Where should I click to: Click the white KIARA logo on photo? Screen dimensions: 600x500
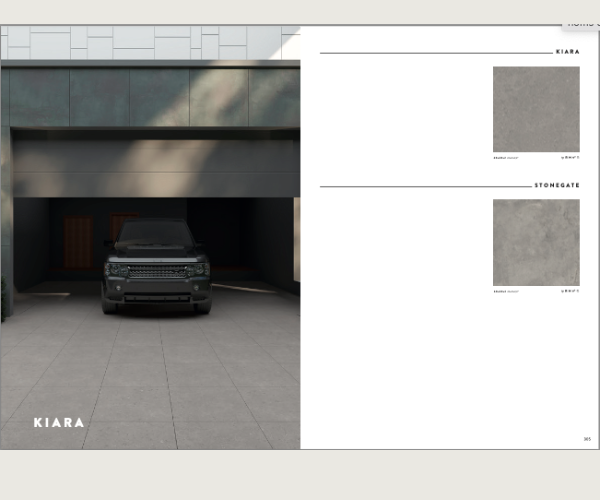tap(59, 422)
